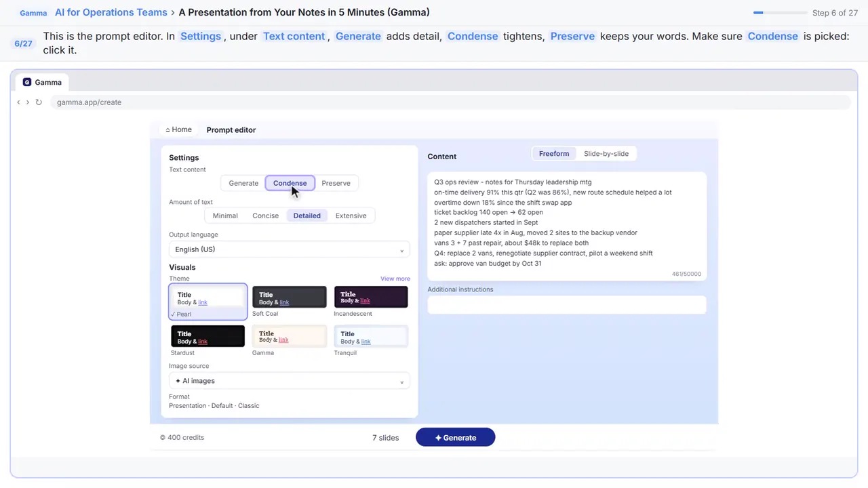This screenshot has height=488, width=868.
Task: Choose the Incandescent theme swatch
Action: point(371,297)
